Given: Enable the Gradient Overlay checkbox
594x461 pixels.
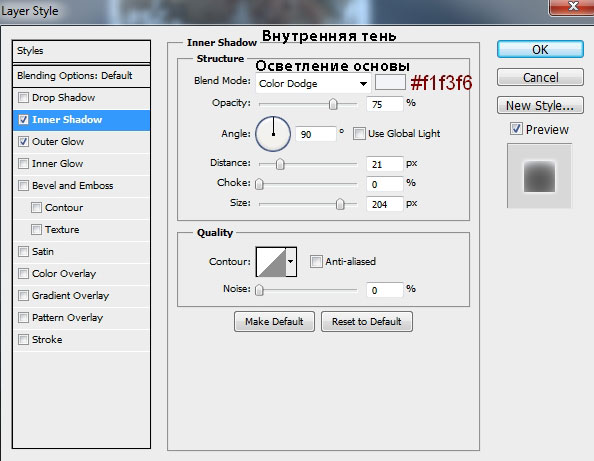Looking at the screenshot, I should [23, 295].
